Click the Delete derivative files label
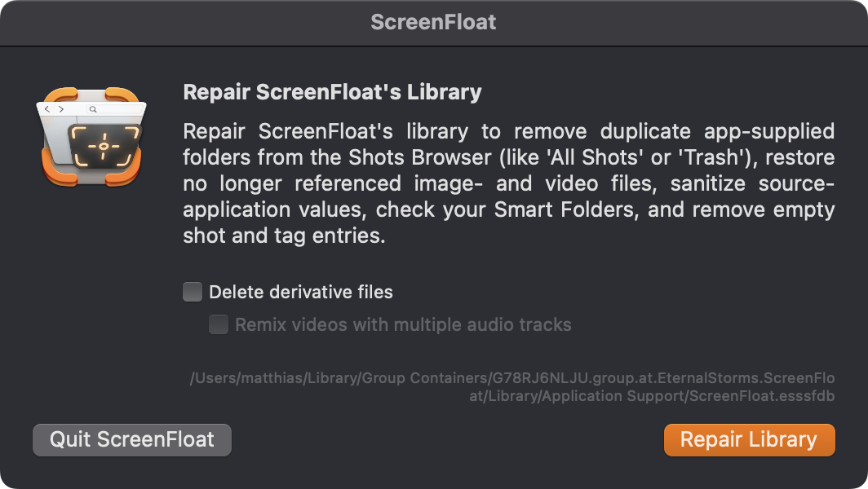 300,292
